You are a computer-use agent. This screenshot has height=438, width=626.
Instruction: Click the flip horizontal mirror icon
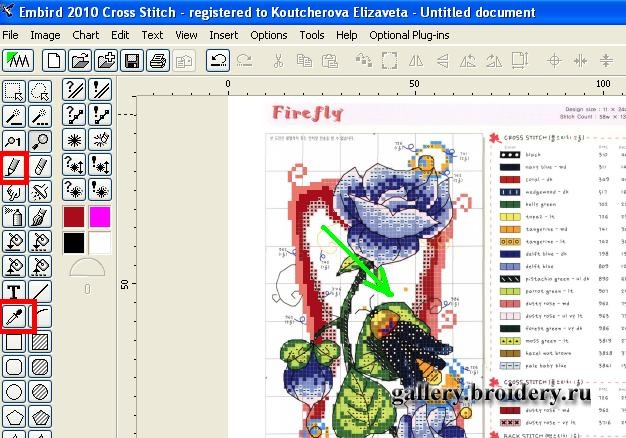coord(416,61)
